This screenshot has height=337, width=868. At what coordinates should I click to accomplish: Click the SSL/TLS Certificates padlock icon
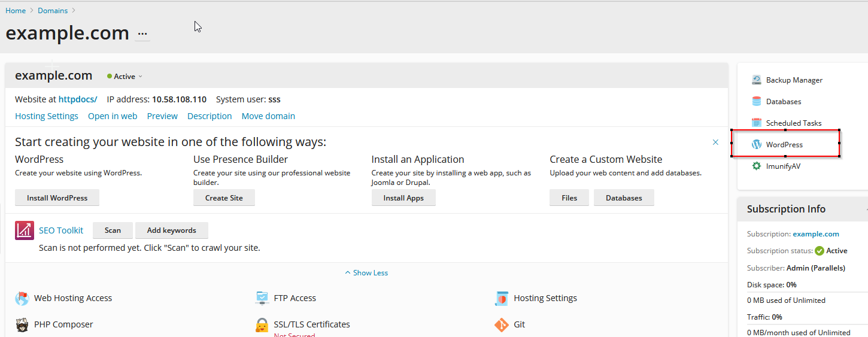[x=262, y=325]
